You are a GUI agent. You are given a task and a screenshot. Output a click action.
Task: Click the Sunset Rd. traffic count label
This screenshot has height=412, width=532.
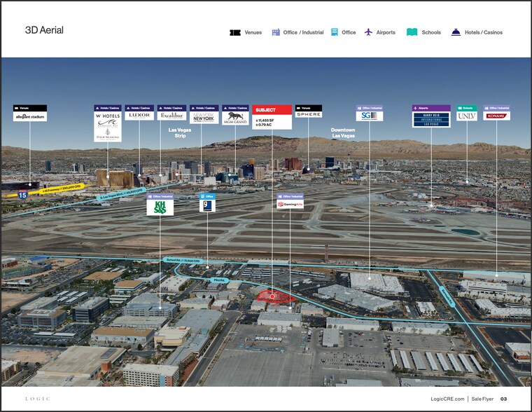click(183, 261)
